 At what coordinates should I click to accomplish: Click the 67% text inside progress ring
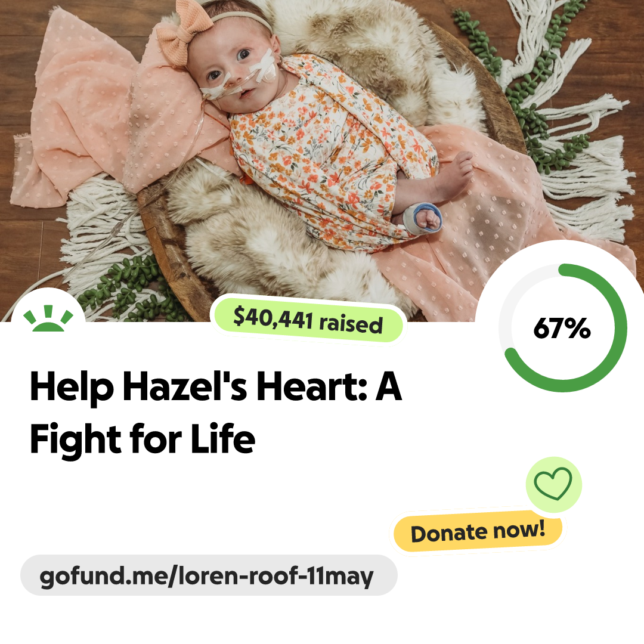pyautogui.click(x=562, y=328)
